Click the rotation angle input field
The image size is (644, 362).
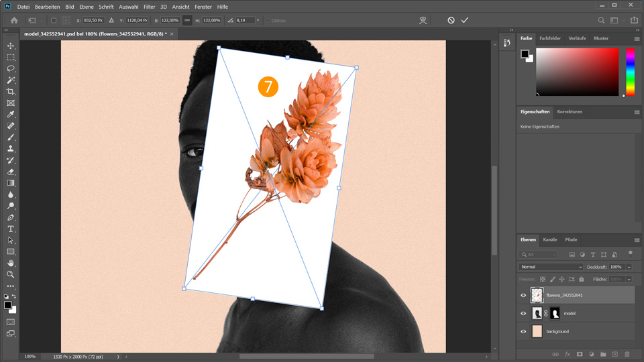click(245, 20)
